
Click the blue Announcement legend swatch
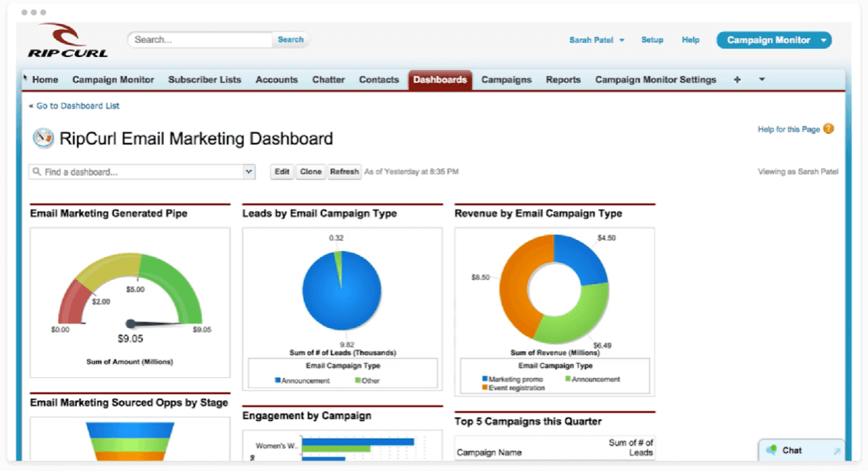(x=277, y=379)
